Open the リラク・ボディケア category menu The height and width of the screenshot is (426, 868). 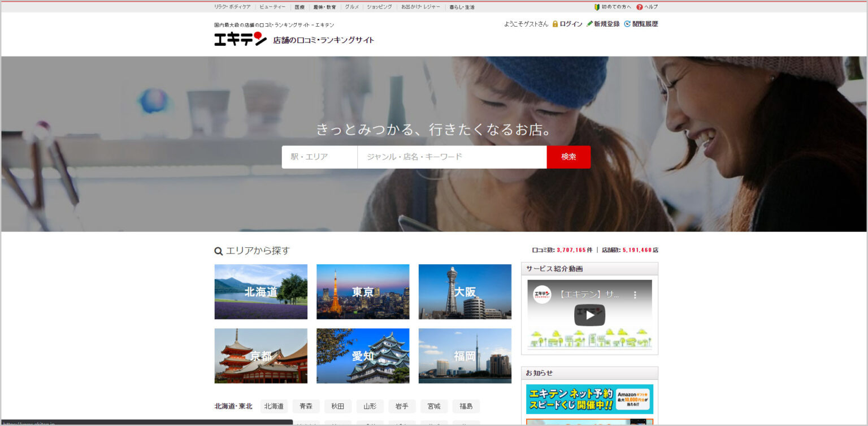point(232,7)
